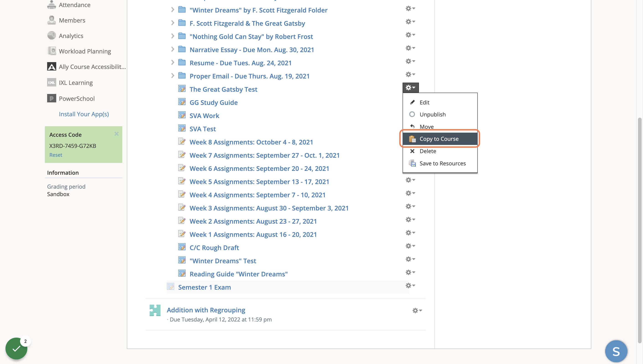Viewport: 643px width, 364px height.
Task: Open gear dropdown for Week 5 Assignments
Action: (410, 180)
